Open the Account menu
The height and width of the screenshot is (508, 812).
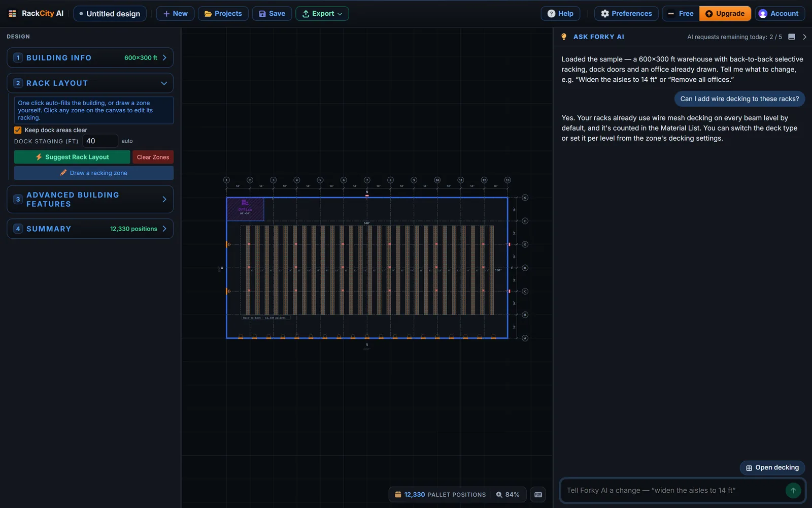click(780, 14)
